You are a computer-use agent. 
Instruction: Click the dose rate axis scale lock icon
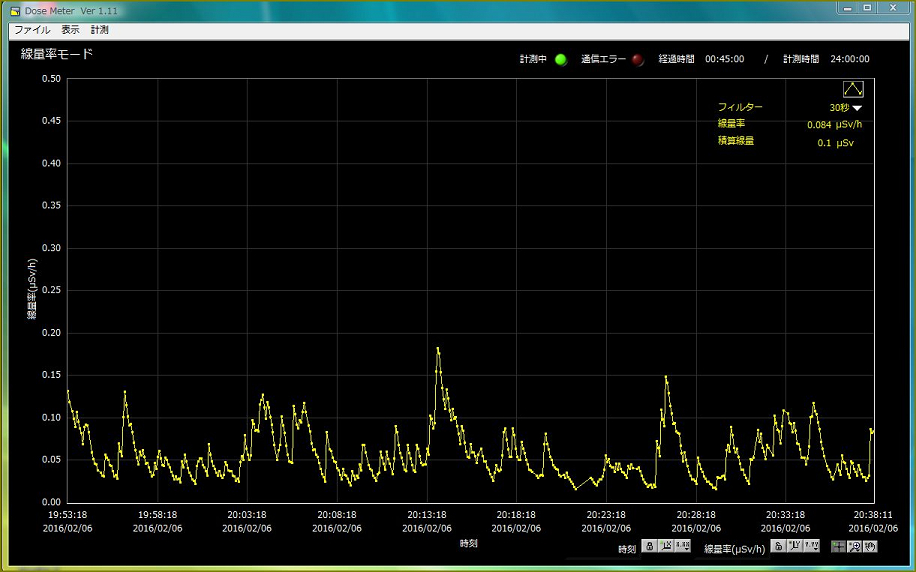pos(777,546)
